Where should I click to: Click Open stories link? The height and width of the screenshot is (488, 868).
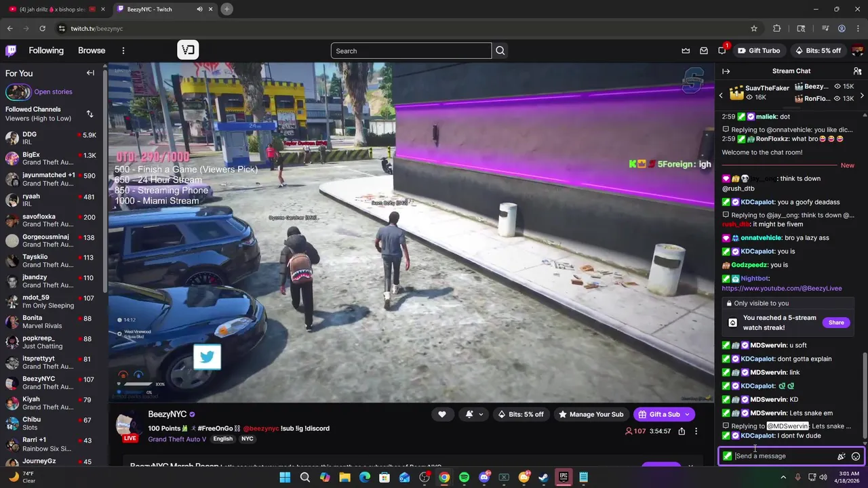pyautogui.click(x=53, y=91)
